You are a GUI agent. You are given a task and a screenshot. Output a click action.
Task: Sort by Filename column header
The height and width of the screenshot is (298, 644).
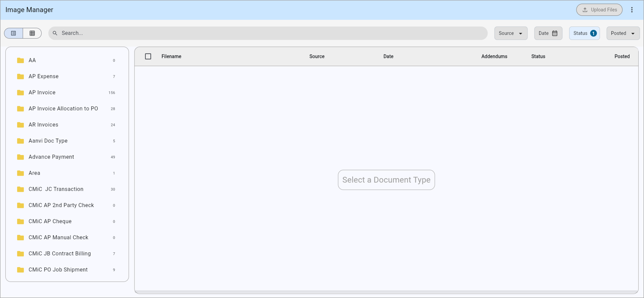(171, 56)
